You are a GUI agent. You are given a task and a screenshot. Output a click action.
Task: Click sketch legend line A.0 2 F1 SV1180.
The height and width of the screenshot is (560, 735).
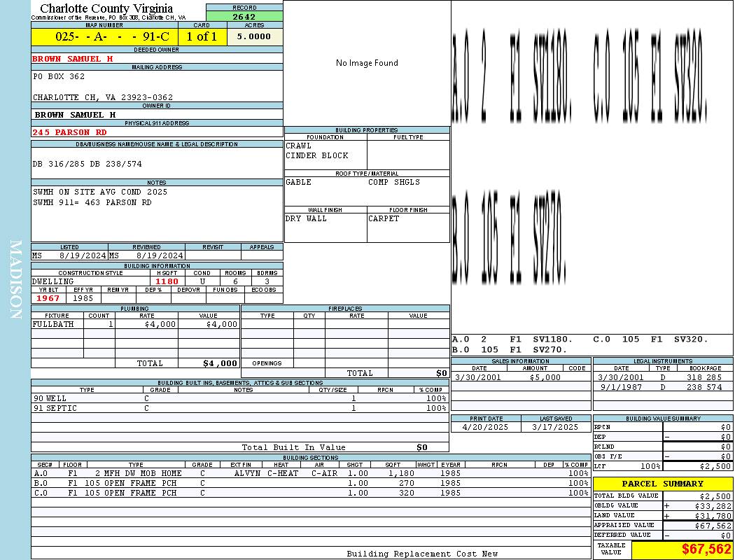click(x=512, y=339)
